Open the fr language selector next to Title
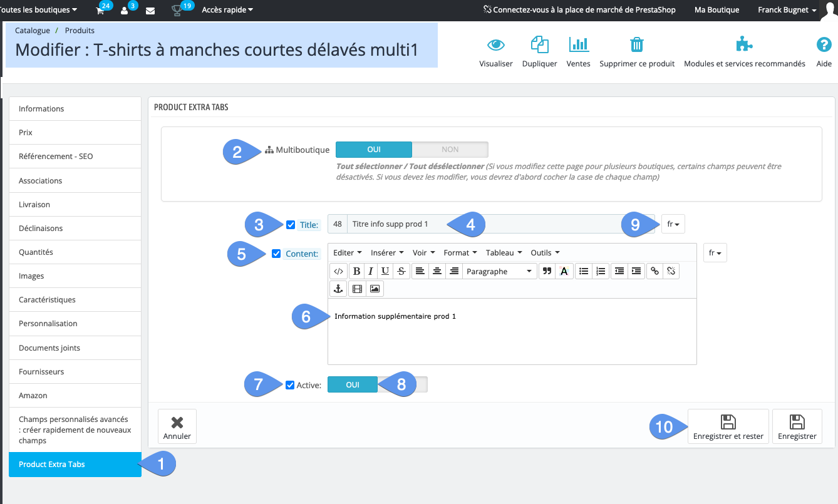This screenshot has width=838, height=504. point(673,224)
